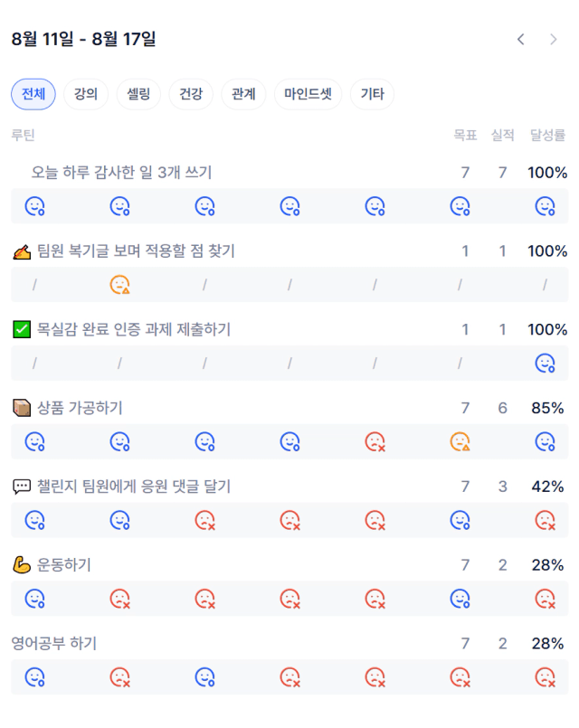Click first blue smiley under 오늘 하루 감사한 일
The image size is (579, 728).
[34, 206]
